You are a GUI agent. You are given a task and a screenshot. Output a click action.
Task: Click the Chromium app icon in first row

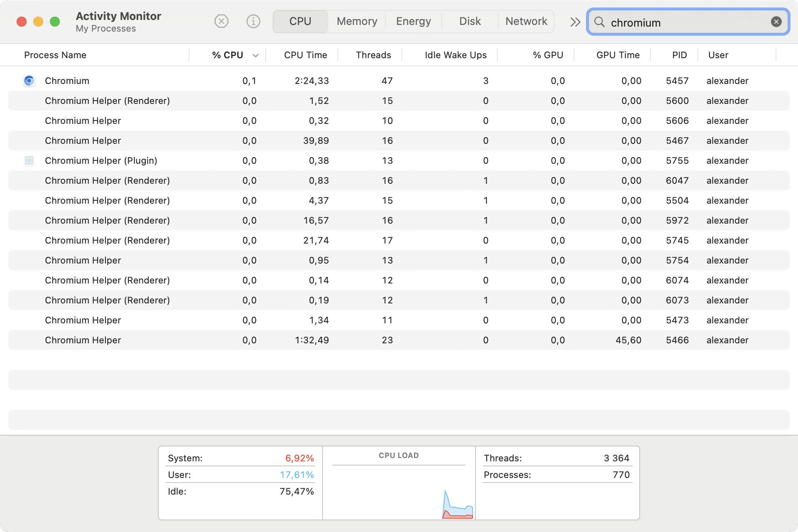(x=29, y=81)
